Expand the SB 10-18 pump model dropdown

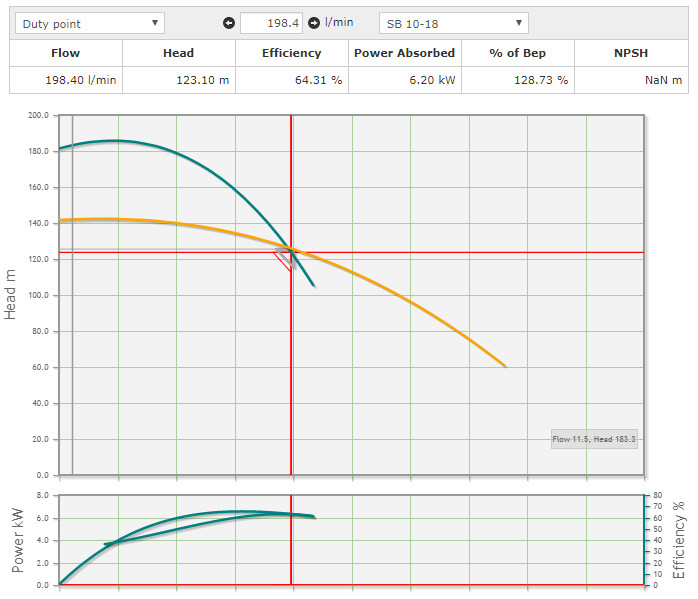(x=454, y=23)
